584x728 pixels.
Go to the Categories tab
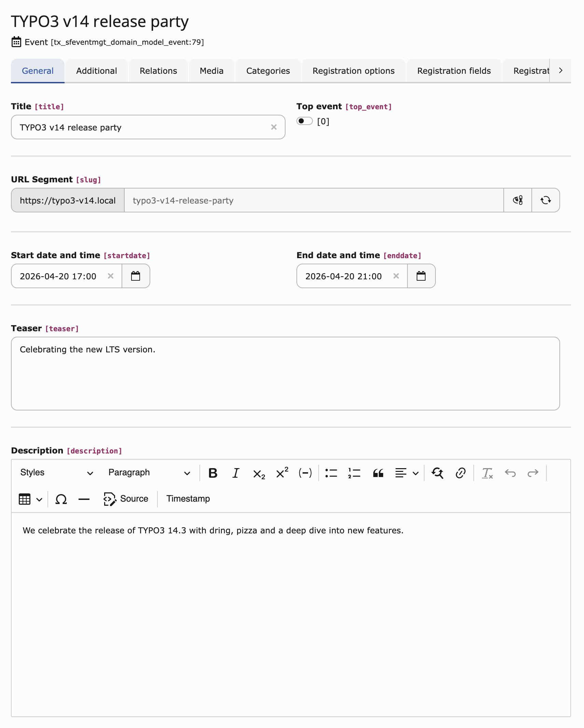click(x=268, y=71)
